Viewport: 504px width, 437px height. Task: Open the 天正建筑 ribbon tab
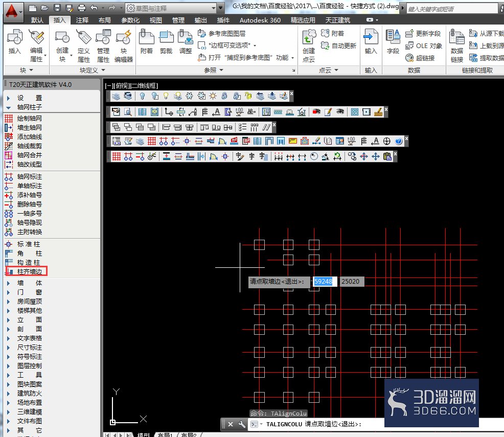tap(337, 20)
